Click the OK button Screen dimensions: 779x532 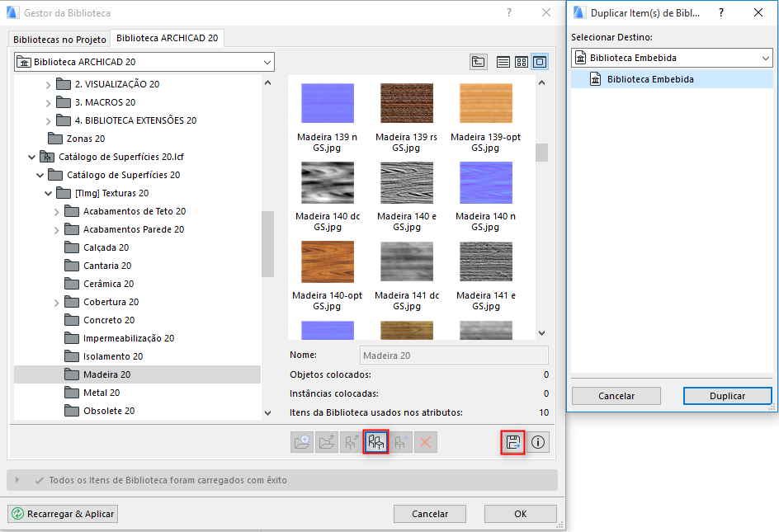pyautogui.click(x=520, y=514)
